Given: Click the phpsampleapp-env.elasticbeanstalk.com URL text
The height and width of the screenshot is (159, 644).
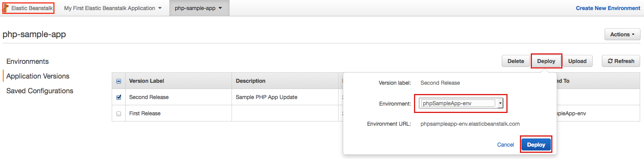Looking at the screenshot, I should click(x=470, y=124).
